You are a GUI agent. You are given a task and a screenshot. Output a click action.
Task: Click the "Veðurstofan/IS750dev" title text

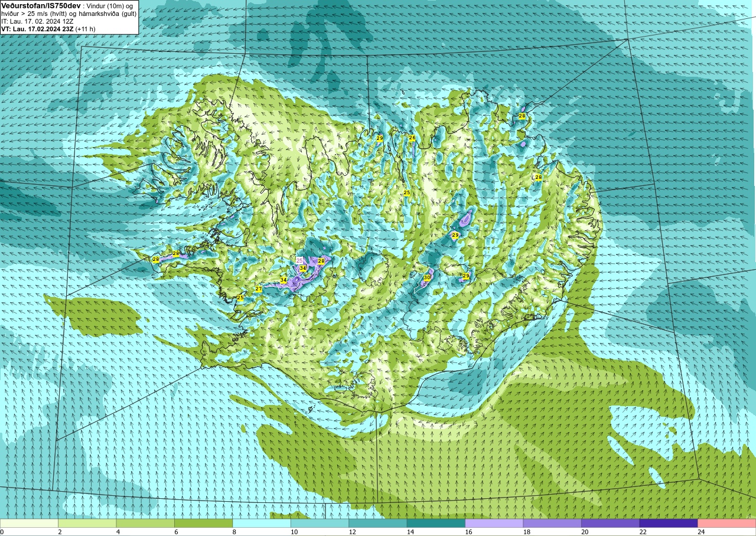pyautogui.click(x=41, y=5)
